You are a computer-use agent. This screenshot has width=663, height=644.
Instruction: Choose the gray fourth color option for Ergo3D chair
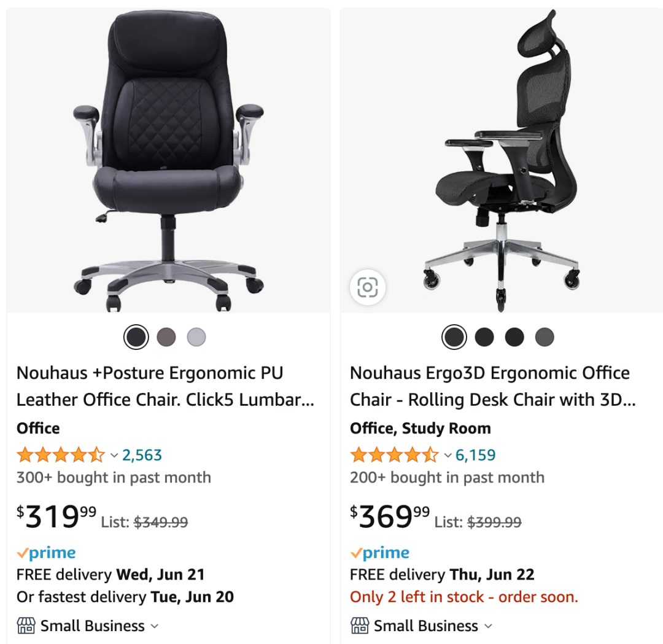pyautogui.click(x=545, y=337)
